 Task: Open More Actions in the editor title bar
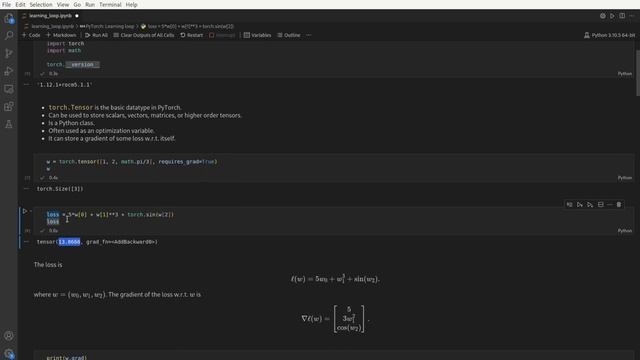632,16
